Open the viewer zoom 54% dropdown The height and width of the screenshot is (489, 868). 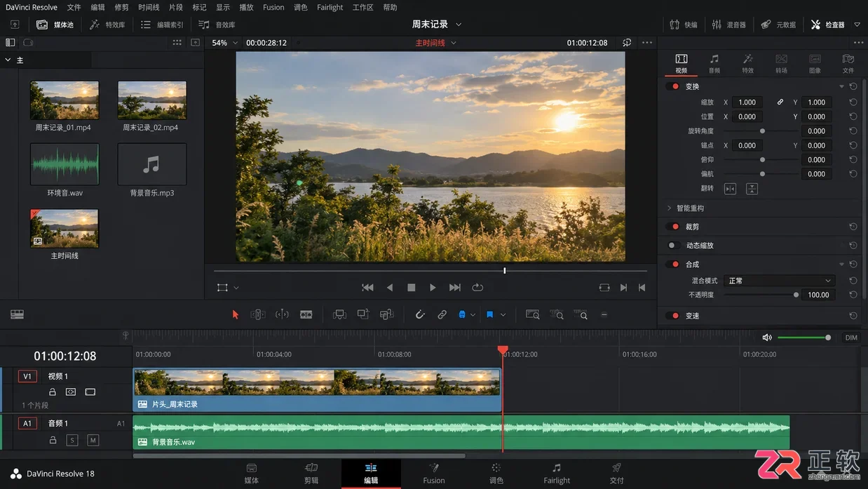236,43
